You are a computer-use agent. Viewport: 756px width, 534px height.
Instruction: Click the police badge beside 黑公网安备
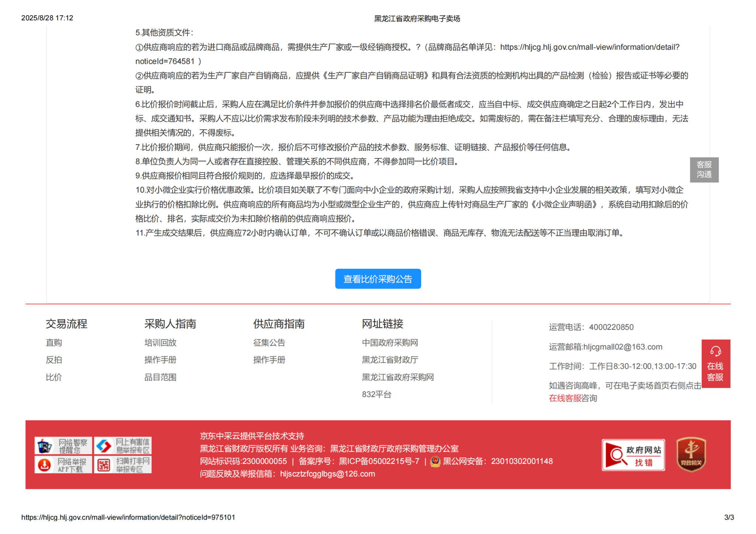click(436, 461)
